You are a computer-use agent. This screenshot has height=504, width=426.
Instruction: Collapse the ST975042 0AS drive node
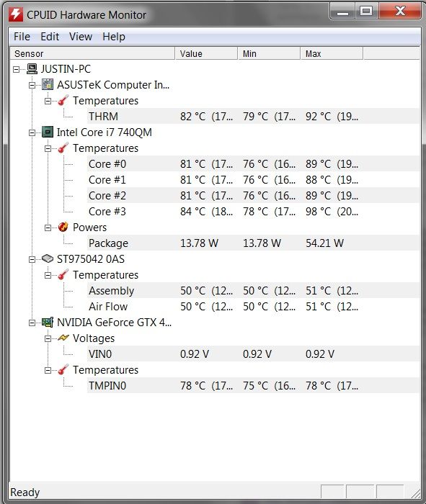pyautogui.click(x=32, y=259)
